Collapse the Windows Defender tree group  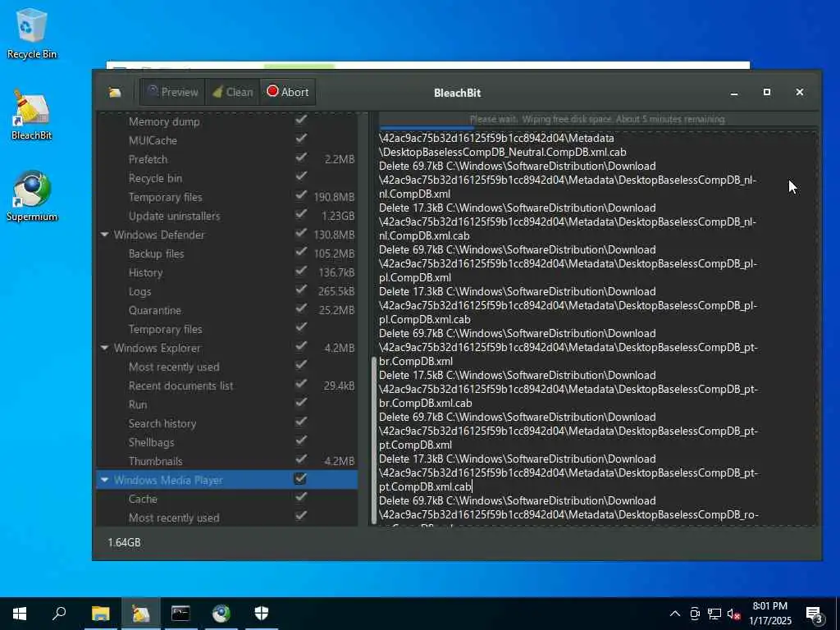(104, 235)
